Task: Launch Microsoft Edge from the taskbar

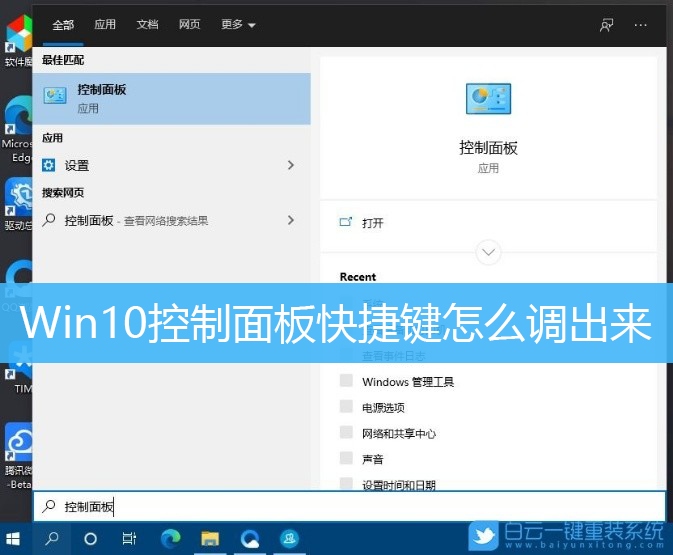Action: tap(168, 538)
